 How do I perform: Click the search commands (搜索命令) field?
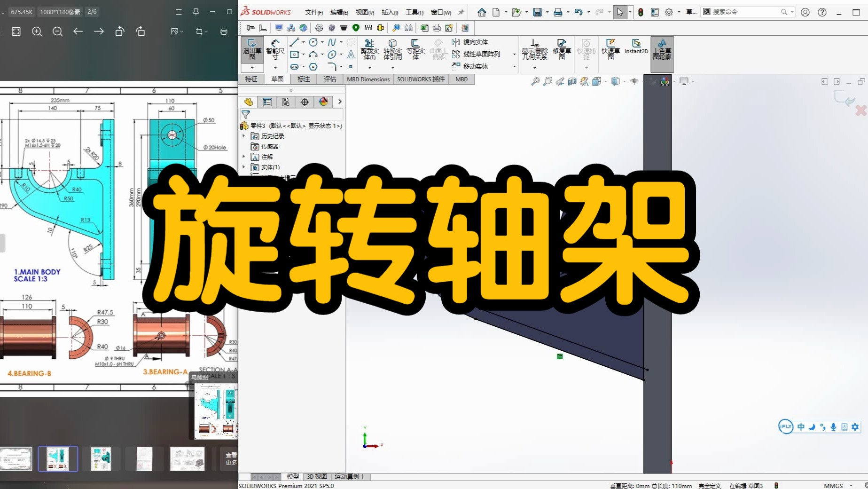tap(747, 12)
